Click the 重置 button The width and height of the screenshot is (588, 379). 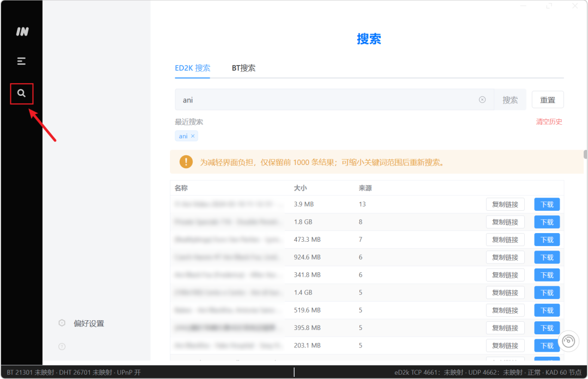548,100
